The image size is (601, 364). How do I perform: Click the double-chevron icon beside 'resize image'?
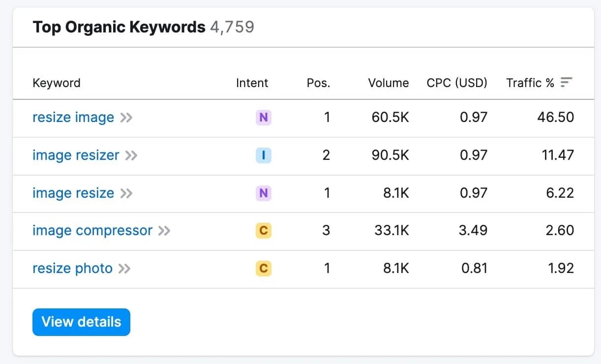point(126,118)
